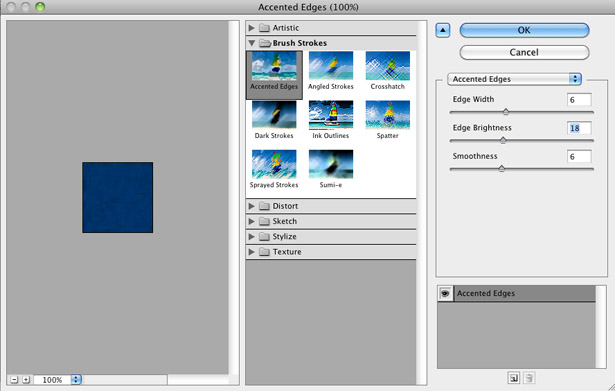615x391 pixels.
Task: Pick the Dark Strokes filter
Action: pos(274,120)
